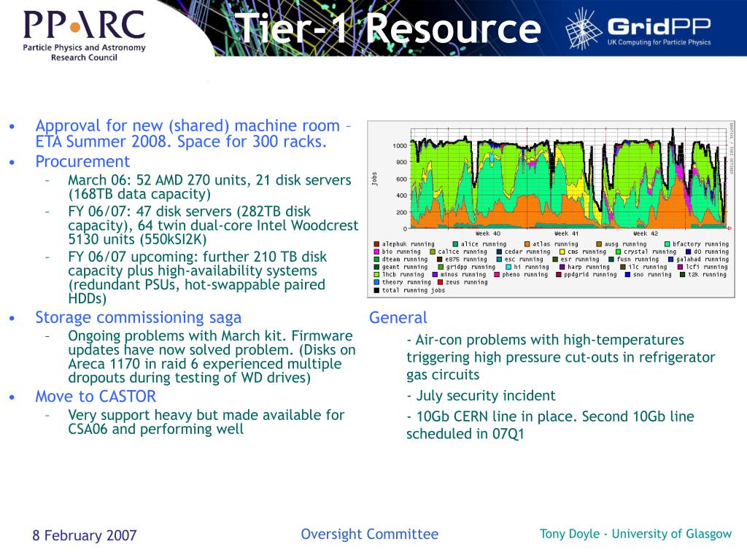Image resolution: width=747 pixels, height=560 pixels.
Task: Click the 'Approval for new (shared) machine room' bullet
Action: [193, 133]
